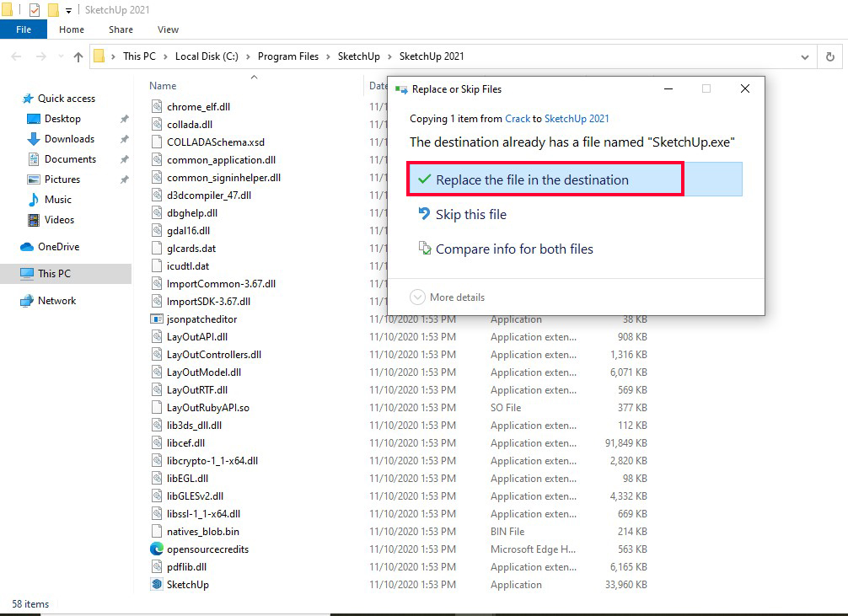Open the File menu tab
Screen dimensions: 848x616
[x=24, y=29]
